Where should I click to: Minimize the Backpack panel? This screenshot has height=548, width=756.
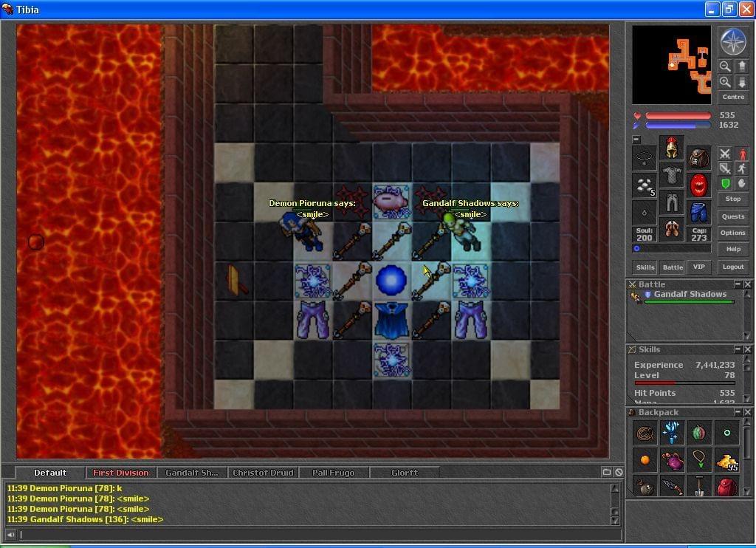point(738,412)
